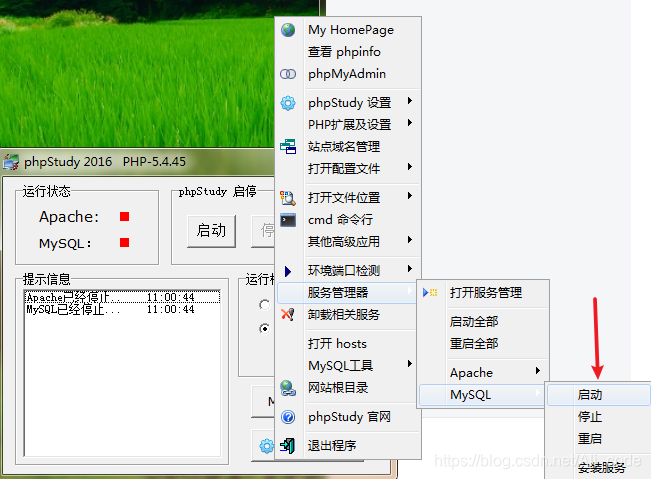
Task: Expand the 环境端口检测 submenu arrow
Action: (410, 269)
